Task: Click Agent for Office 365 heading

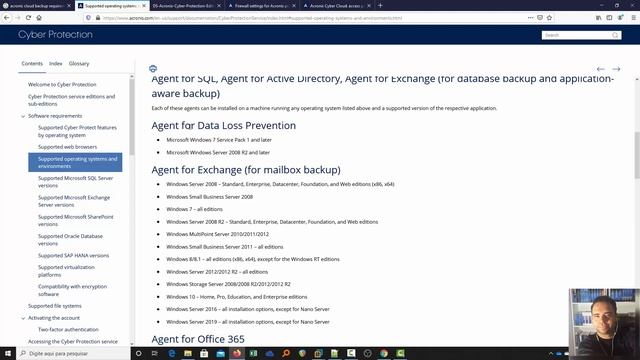Action: (x=198, y=339)
